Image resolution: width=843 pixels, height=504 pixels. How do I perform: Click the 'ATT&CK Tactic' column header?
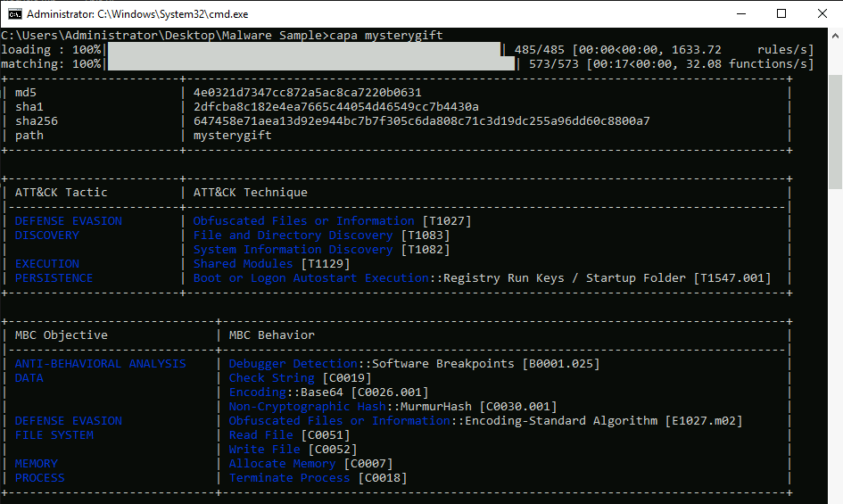62,193
